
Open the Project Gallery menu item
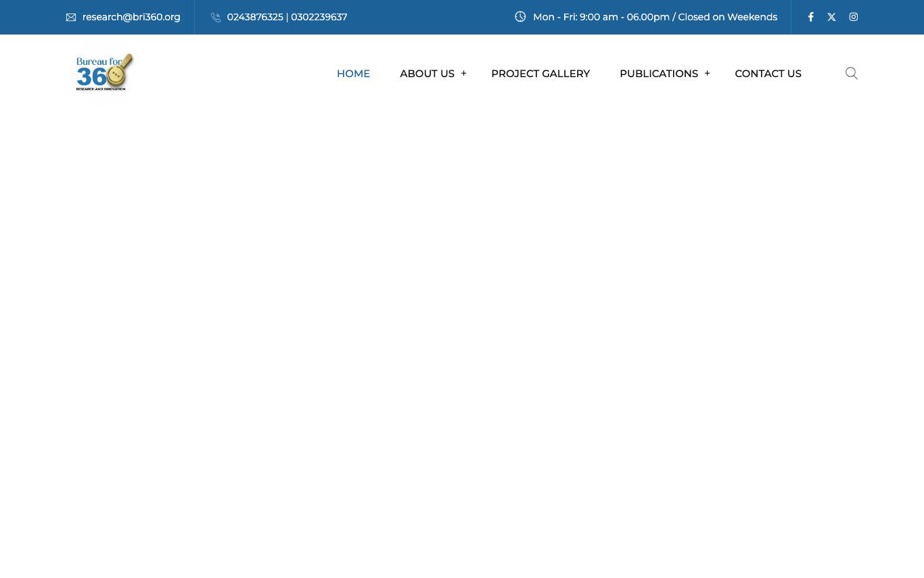[540, 73]
